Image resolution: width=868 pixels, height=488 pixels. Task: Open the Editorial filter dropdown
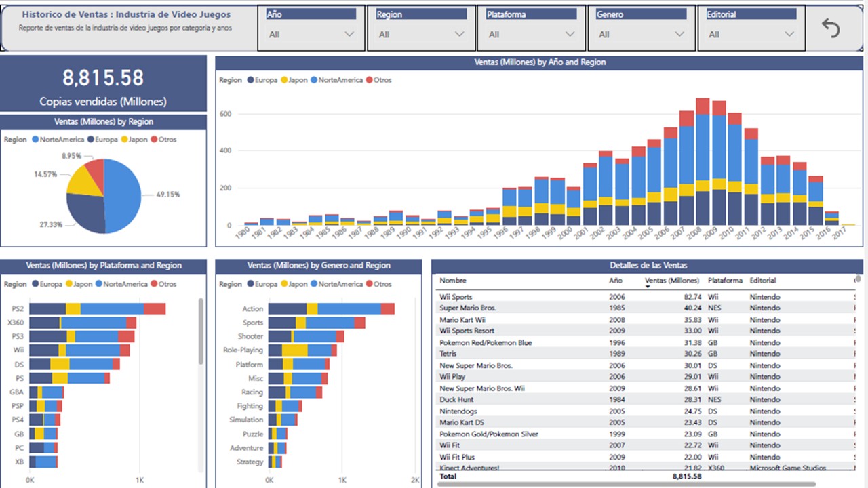pos(751,35)
